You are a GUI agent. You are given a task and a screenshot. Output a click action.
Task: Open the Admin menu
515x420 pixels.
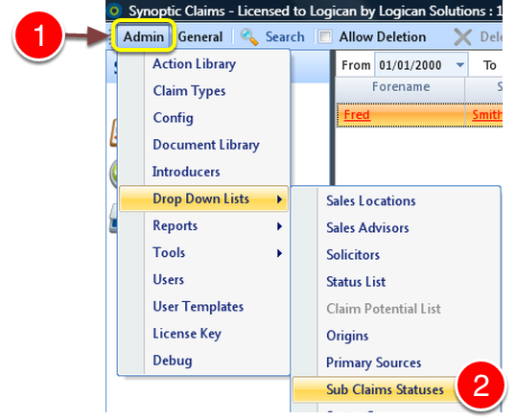(x=144, y=36)
